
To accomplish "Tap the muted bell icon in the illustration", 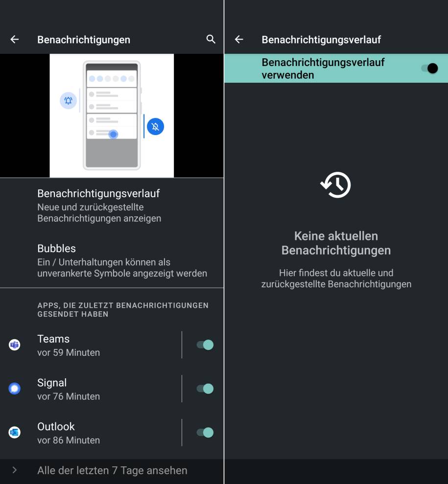I will 155,127.
